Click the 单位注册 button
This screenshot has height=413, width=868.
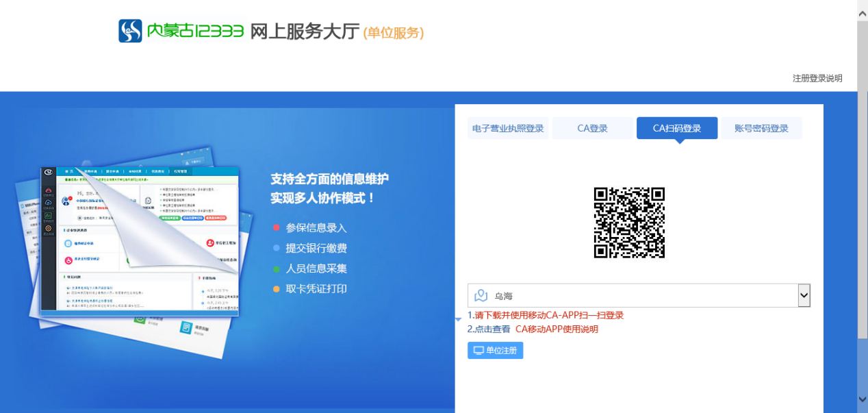pyautogui.click(x=496, y=351)
